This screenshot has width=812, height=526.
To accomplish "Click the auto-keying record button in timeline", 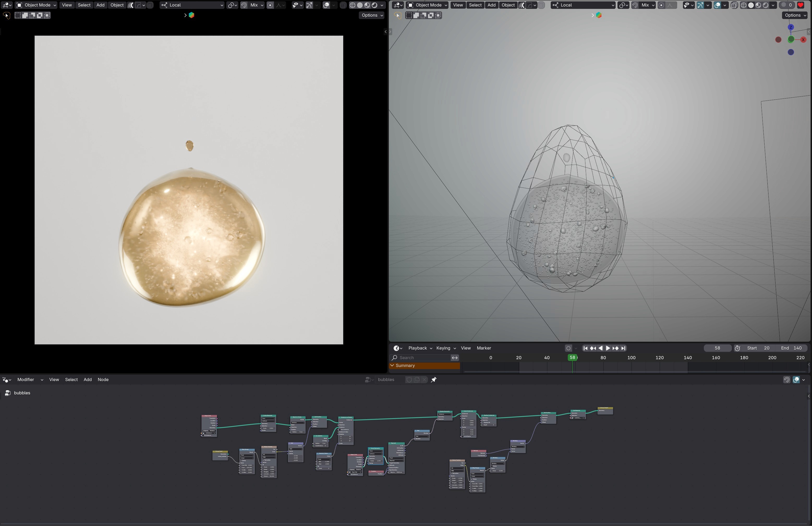I will (568, 348).
